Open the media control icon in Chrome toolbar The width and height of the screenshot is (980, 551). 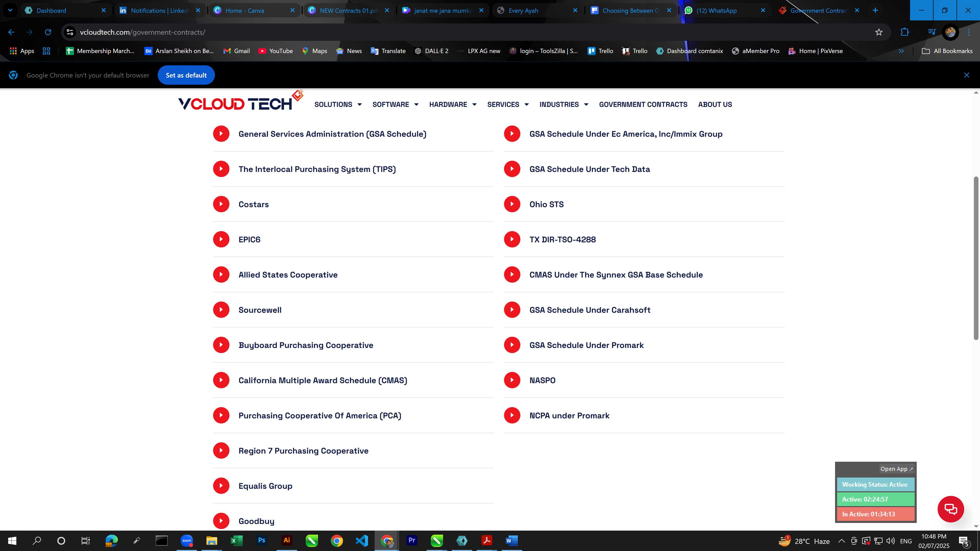point(932,32)
